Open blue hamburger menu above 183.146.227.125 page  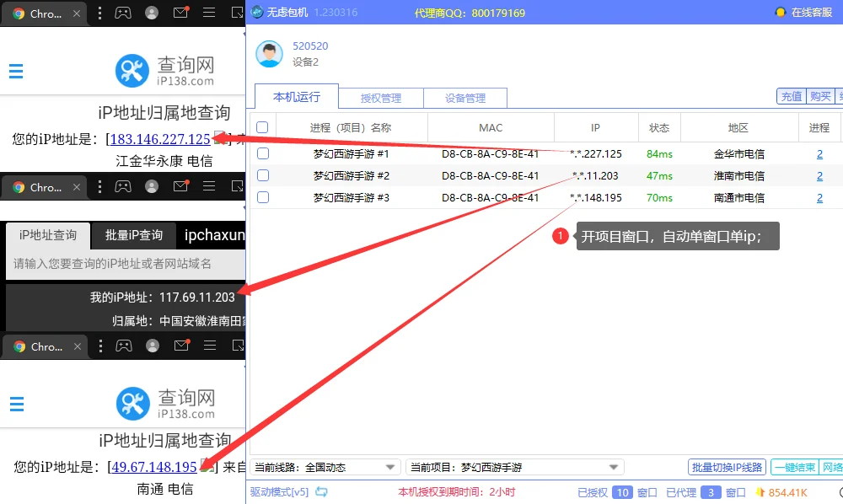click(16, 71)
